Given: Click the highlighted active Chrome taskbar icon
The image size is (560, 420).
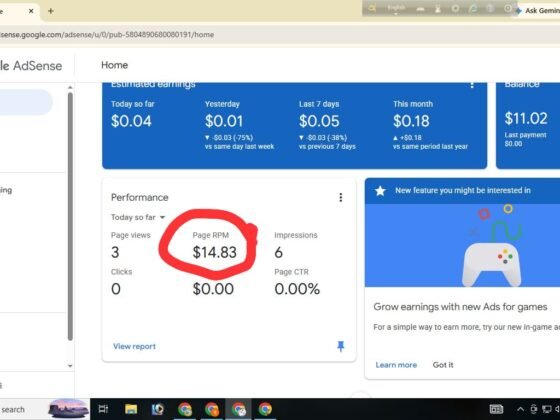Looking at the screenshot, I should tap(238, 409).
